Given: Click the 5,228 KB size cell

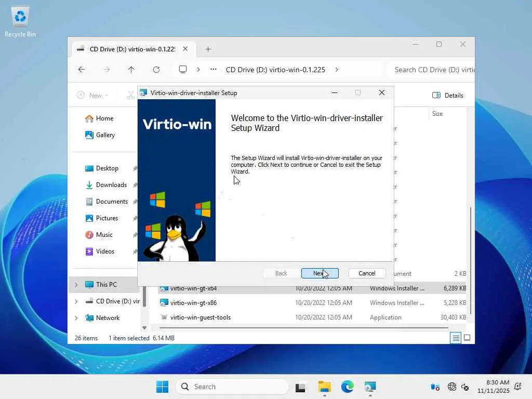Looking at the screenshot, I should [455, 303].
